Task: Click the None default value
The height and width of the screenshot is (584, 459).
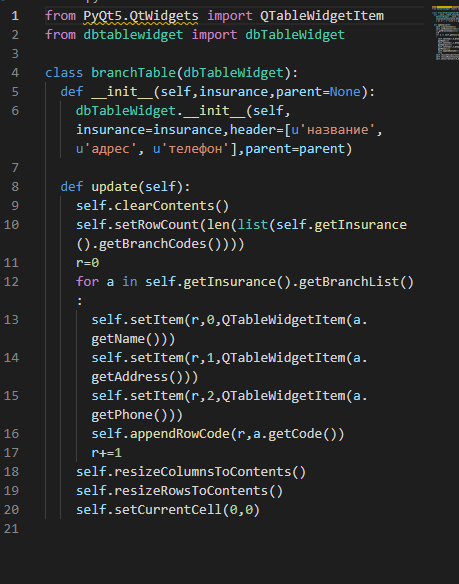Action: pos(345,92)
